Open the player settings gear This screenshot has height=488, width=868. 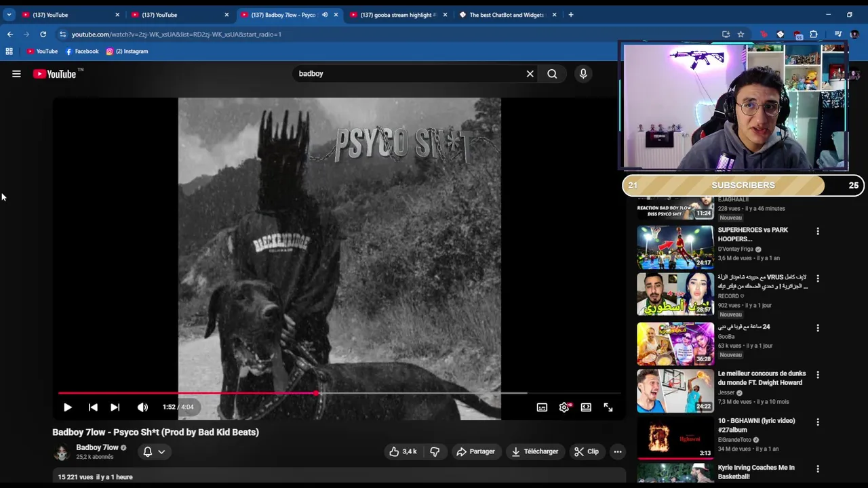click(564, 407)
